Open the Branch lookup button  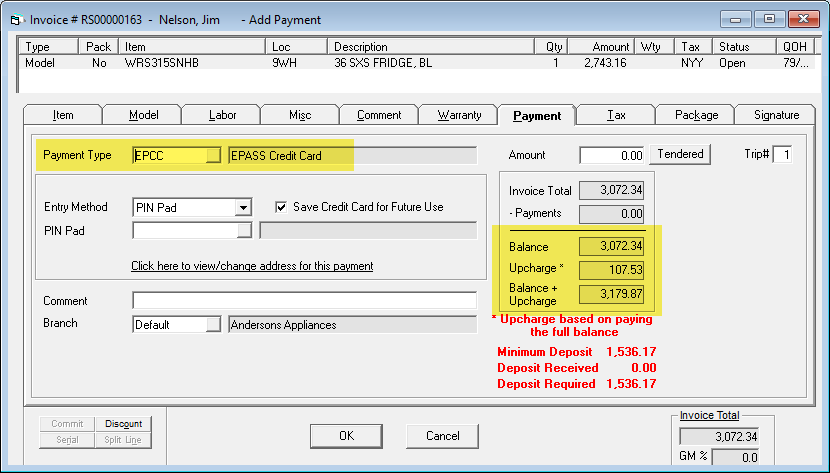[213, 324]
